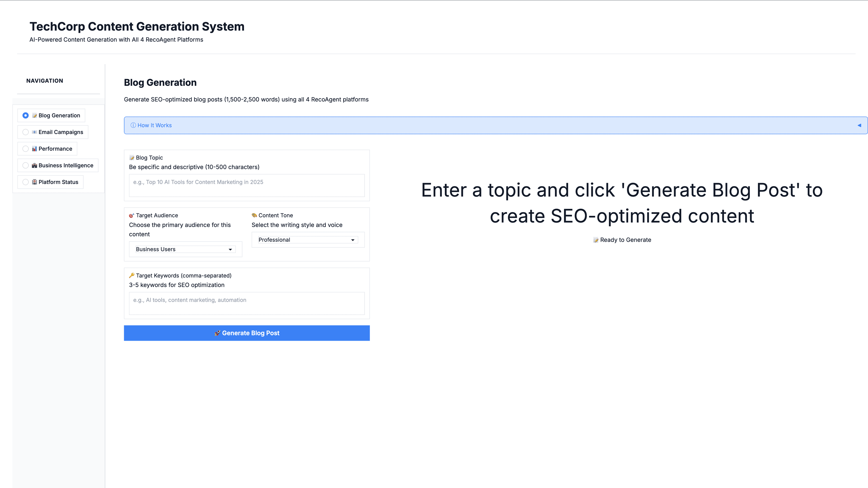Screen dimensions: 868x488
Task: Choose the Platform Status radio option
Action: click(26, 182)
